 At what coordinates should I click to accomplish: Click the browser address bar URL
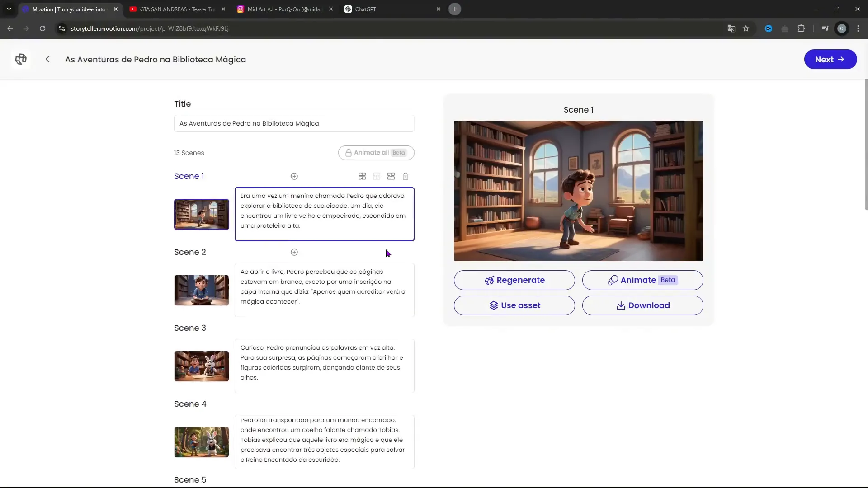[150, 28]
